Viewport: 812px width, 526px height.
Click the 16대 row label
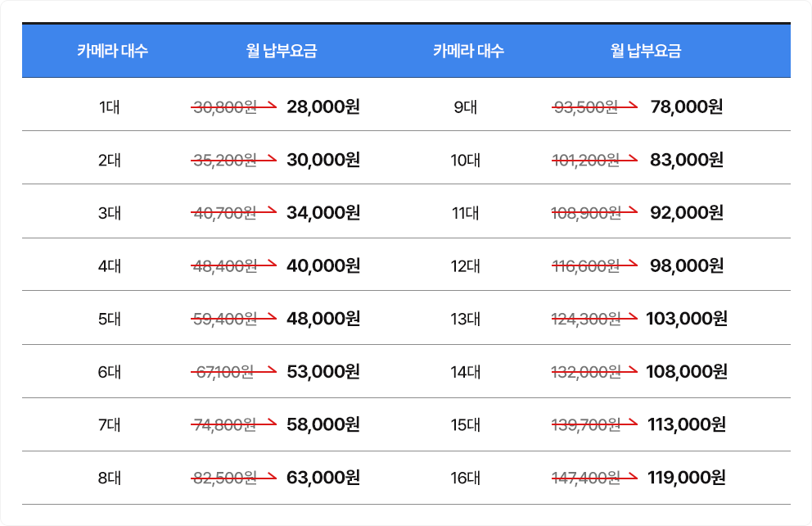pos(465,478)
